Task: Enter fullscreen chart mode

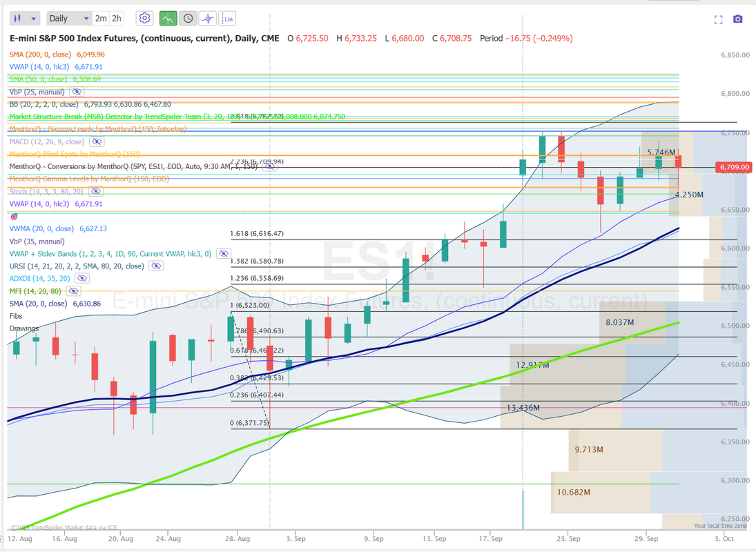Action: (x=719, y=19)
